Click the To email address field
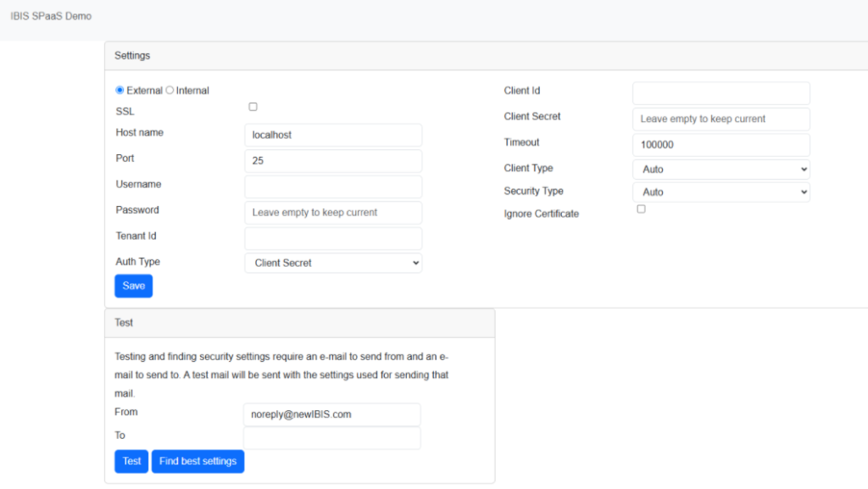Viewport: 868px width, 489px height. point(331,437)
